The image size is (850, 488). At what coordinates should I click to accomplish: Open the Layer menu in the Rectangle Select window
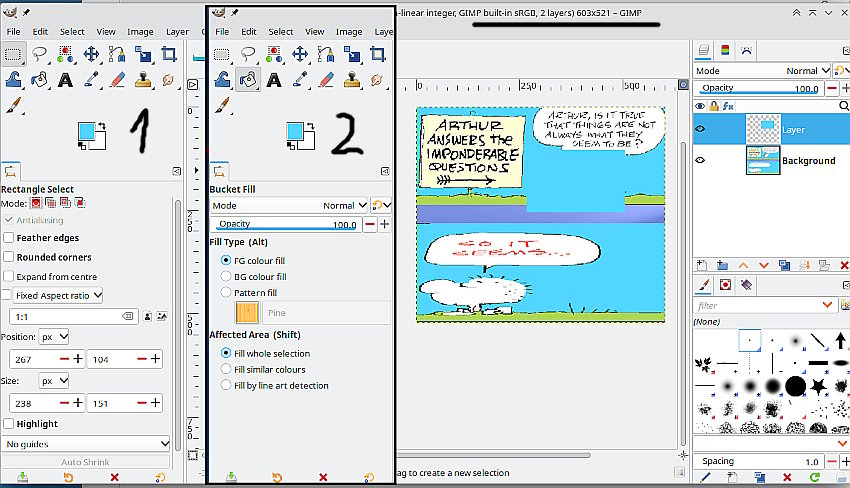coord(177,31)
